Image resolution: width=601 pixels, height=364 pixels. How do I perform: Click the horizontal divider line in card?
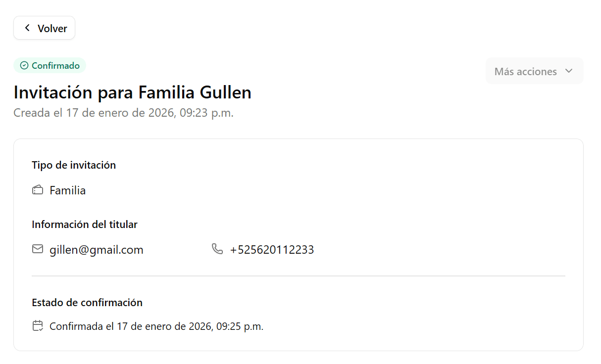coord(298,276)
